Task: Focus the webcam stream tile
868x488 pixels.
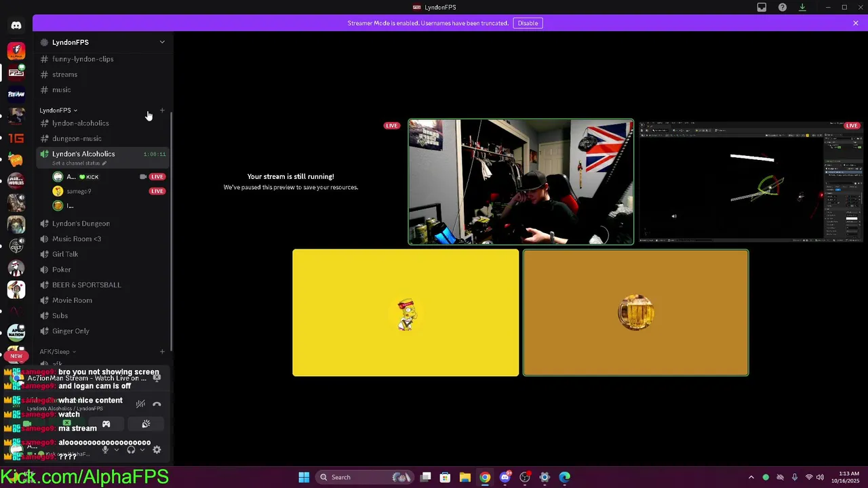Action: tap(521, 182)
